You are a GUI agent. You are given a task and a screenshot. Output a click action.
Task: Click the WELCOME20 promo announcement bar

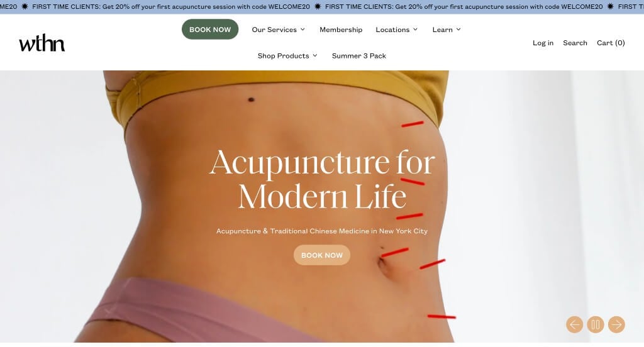[x=322, y=6]
